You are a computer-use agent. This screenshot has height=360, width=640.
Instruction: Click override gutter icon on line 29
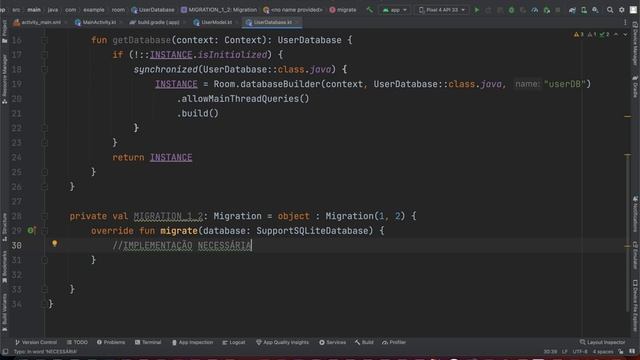[31, 231]
